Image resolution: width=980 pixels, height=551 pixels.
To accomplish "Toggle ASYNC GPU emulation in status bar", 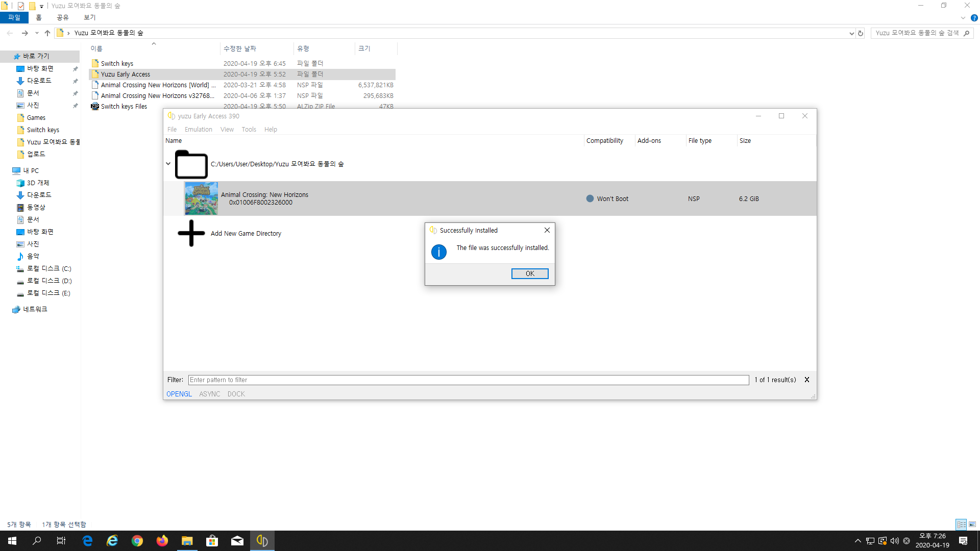I will 209,394.
